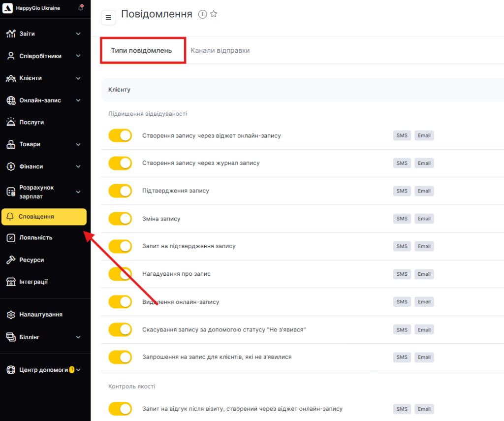Switch to the Канали відправки tab
The width and height of the screenshot is (504, 421).
point(220,50)
